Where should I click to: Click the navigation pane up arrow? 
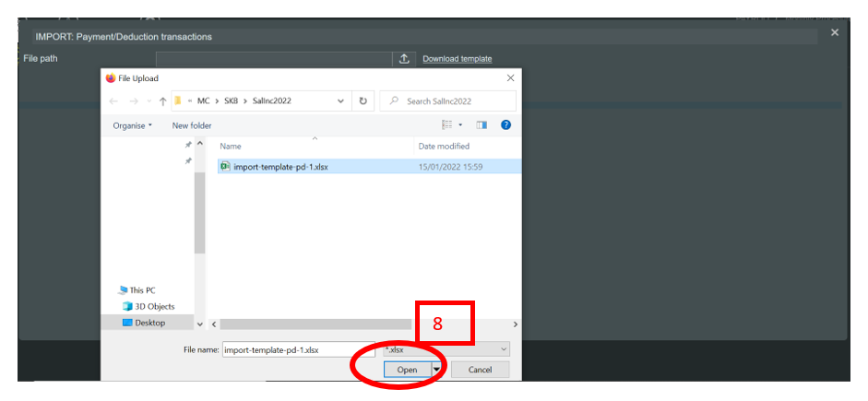200,144
